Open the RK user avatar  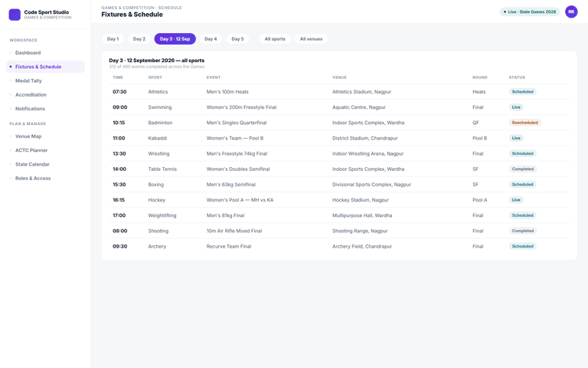571,11
